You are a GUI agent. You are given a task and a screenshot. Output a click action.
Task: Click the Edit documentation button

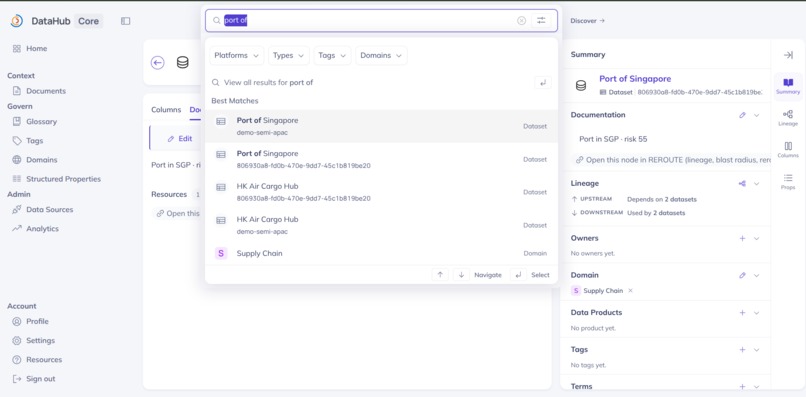click(180, 138)
